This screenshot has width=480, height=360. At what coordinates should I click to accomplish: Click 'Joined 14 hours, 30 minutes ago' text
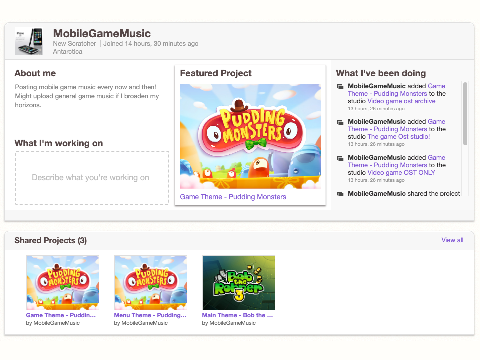[x=151, y=44]
